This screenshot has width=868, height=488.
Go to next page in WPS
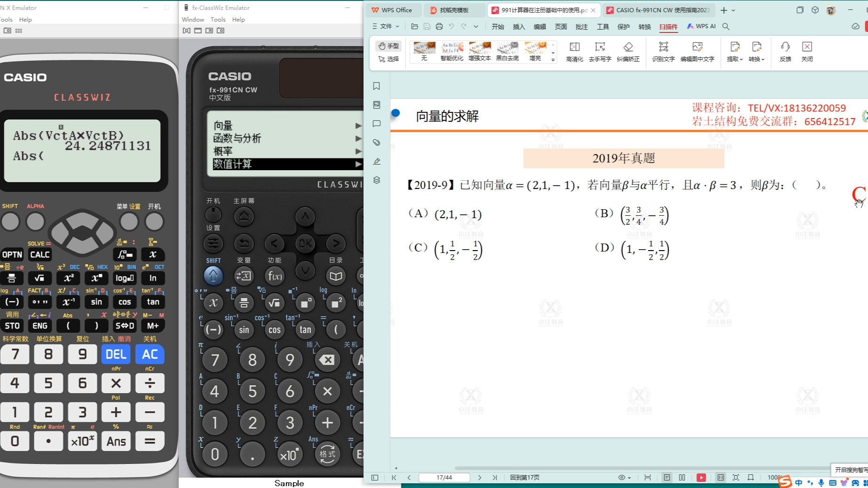(x=479, y=477)
